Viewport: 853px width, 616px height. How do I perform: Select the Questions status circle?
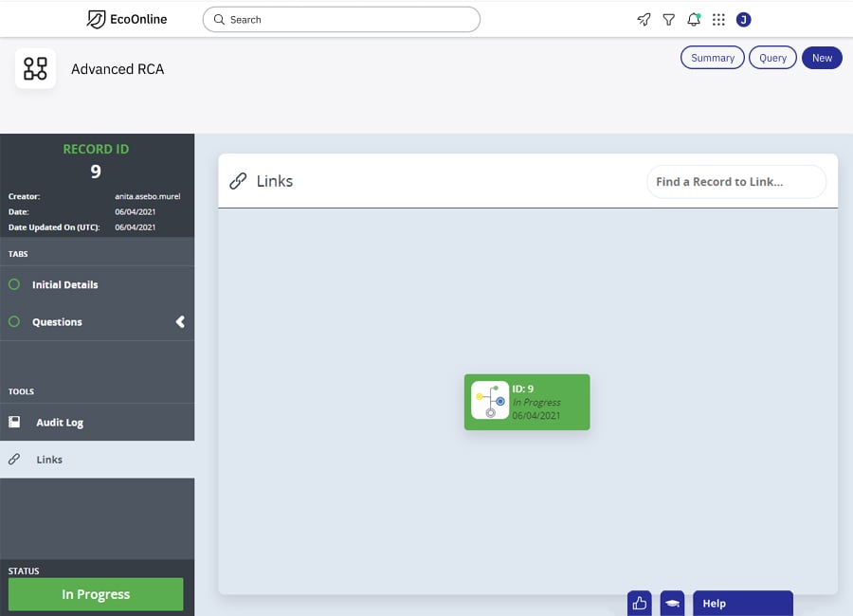pos(14,322)
